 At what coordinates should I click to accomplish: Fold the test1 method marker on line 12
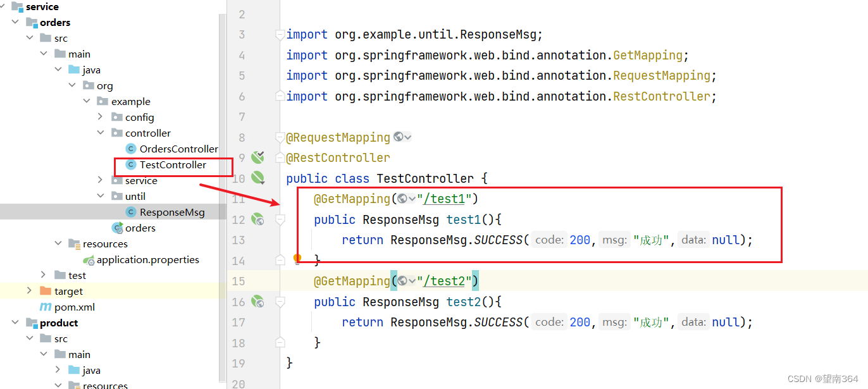pos(280,219)
